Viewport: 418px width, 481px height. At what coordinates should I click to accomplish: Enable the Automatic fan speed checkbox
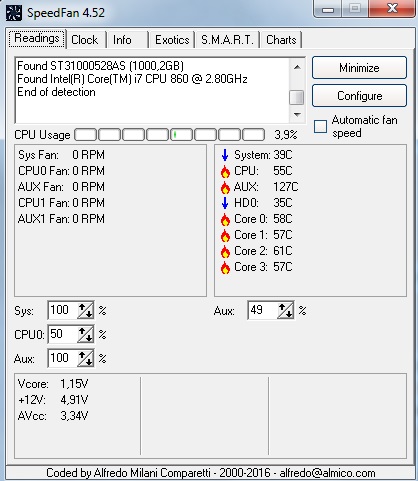(320, 127)
